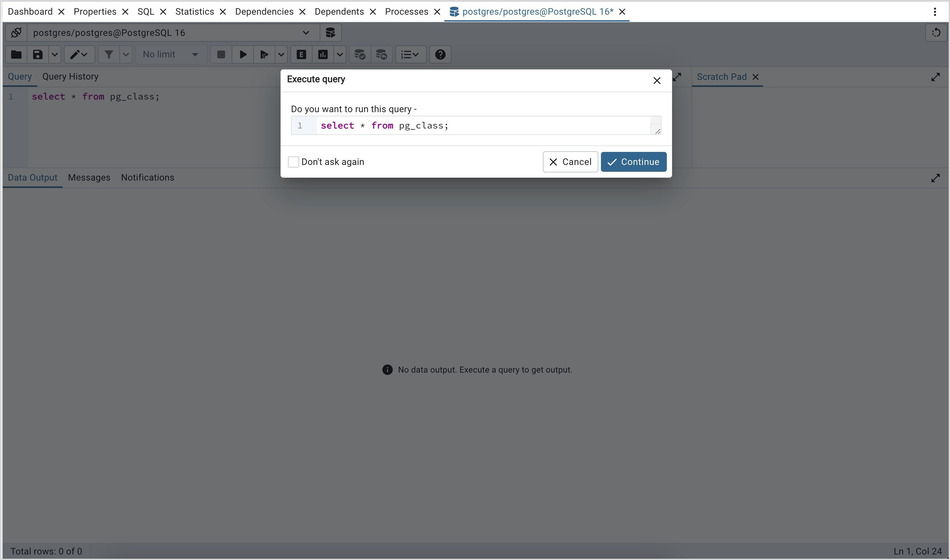This screenshot has width=950, height=560.
Task: Click the Explain Analyze chart icon
Action: [x=323, y=55]
